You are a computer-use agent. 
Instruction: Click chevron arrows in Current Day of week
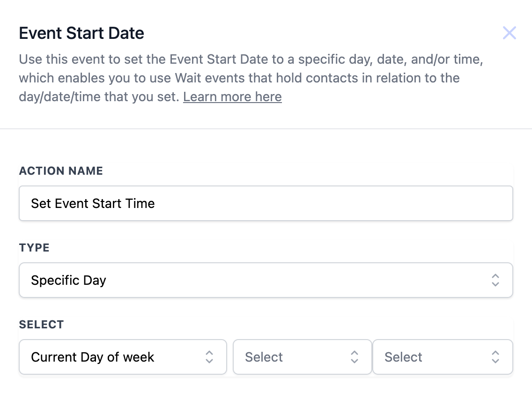(x=209, y=357)
